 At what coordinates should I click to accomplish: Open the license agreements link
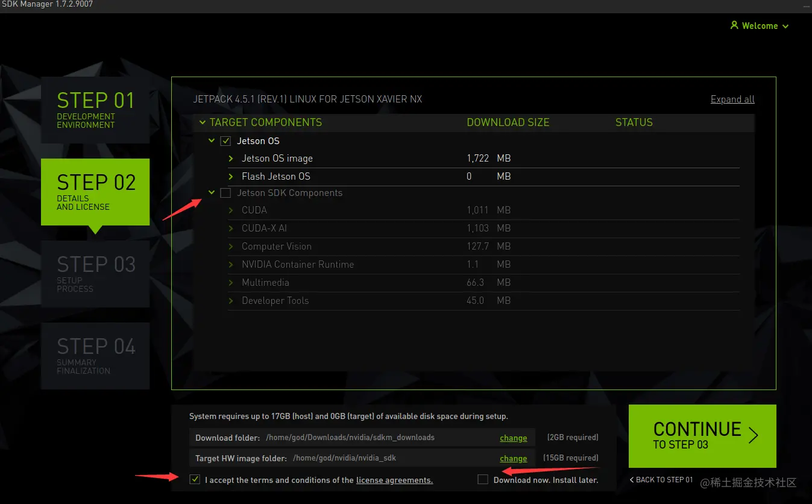(394, 480)
